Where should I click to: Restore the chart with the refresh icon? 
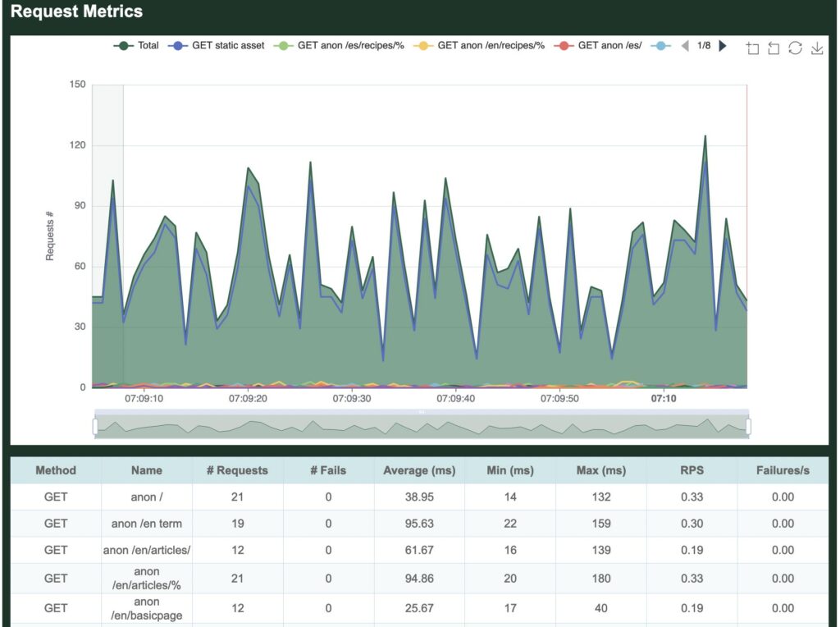(795, 48)
